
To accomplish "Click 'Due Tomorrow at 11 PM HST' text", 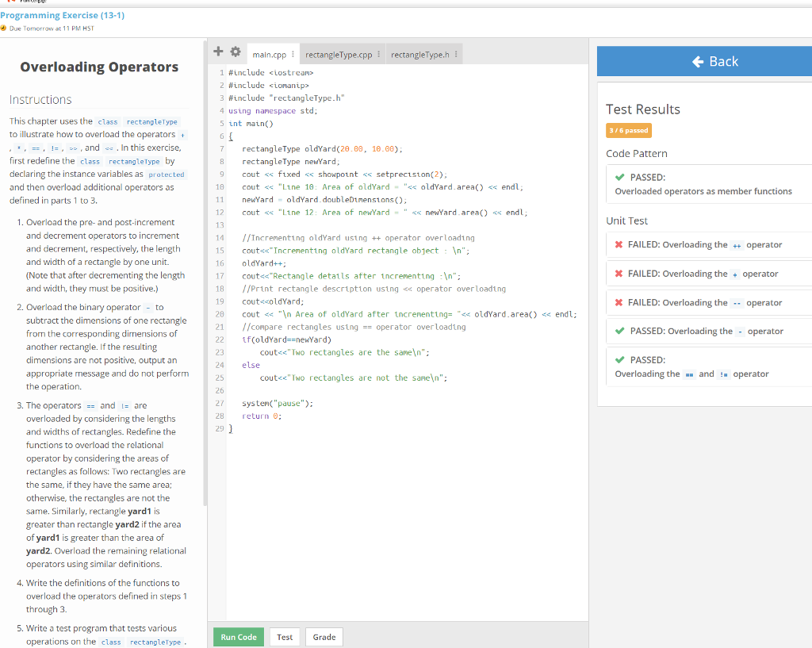I will pos(52,29).
